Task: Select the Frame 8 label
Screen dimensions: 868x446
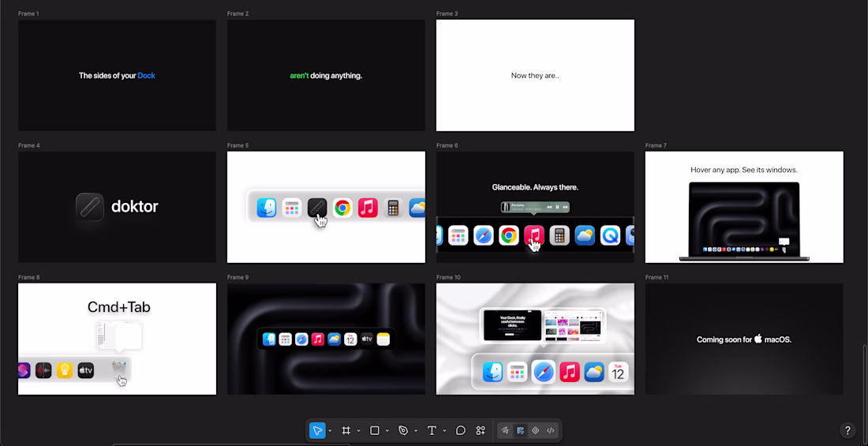Action: [28, 277]
